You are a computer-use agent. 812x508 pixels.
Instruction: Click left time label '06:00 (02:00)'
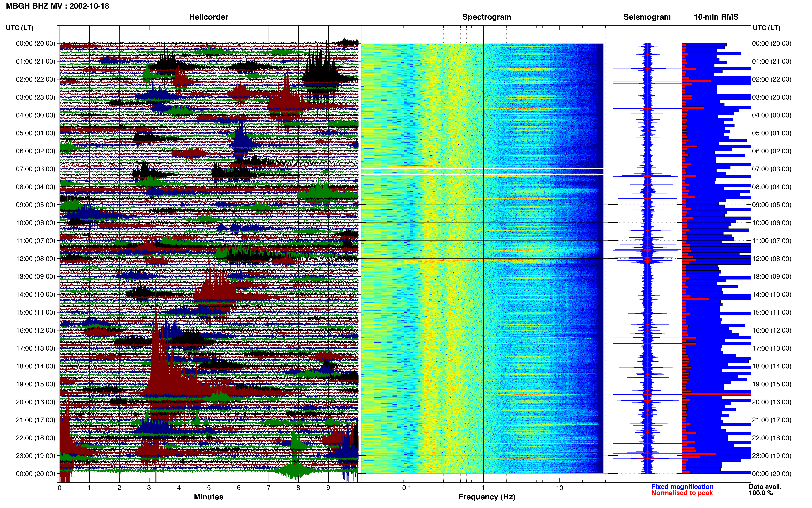click(x=36, y=151)
